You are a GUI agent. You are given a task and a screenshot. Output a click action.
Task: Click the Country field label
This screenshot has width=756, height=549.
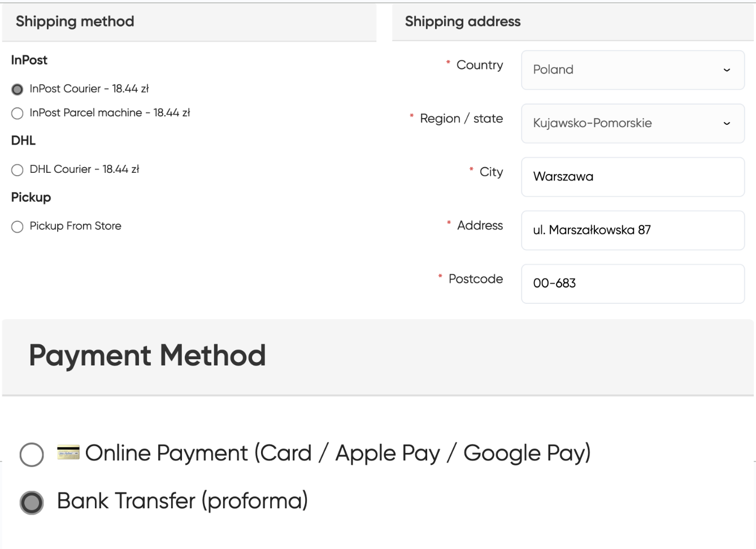coord(479,65)
